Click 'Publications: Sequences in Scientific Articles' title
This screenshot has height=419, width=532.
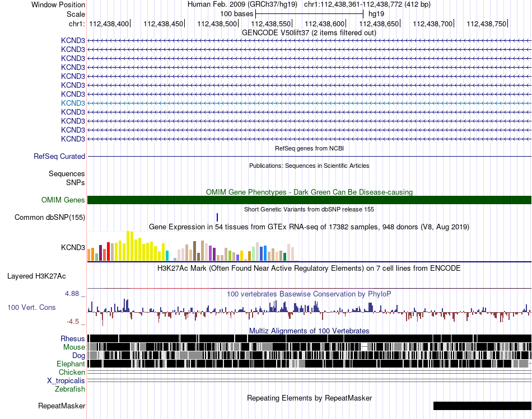(x=309, y=166)
